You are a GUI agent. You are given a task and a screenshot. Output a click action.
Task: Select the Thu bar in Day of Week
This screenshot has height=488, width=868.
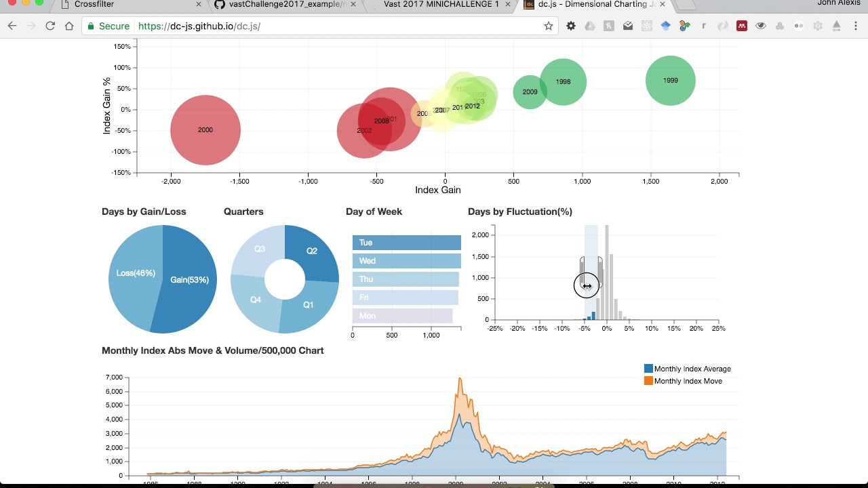(x=406, y=279)
